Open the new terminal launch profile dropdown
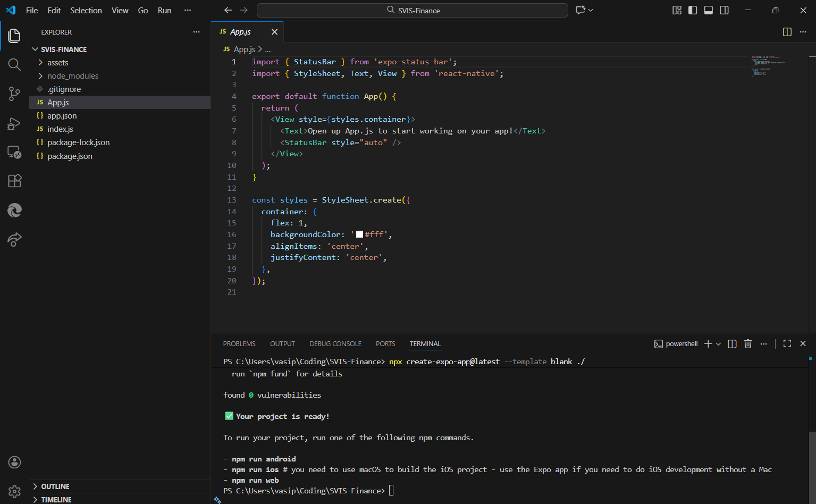This screenshot has width=816, height=504. (x=718, y=344)
